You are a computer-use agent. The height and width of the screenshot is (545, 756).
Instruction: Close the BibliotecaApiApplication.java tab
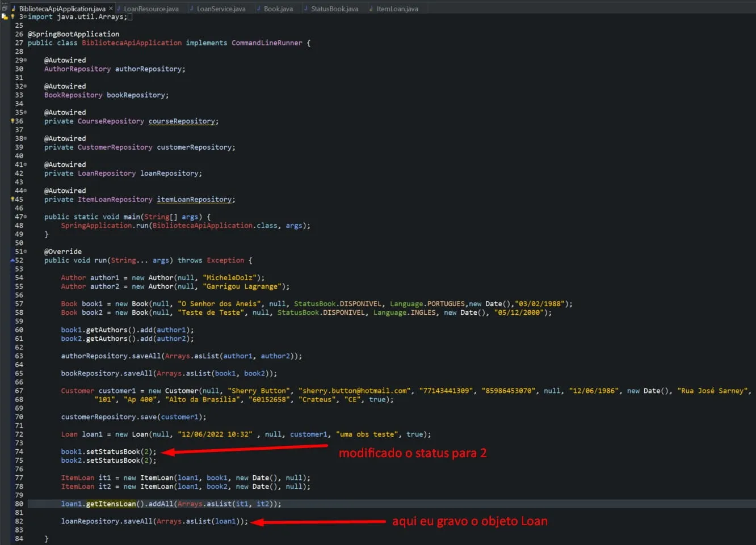pos(111,9)
